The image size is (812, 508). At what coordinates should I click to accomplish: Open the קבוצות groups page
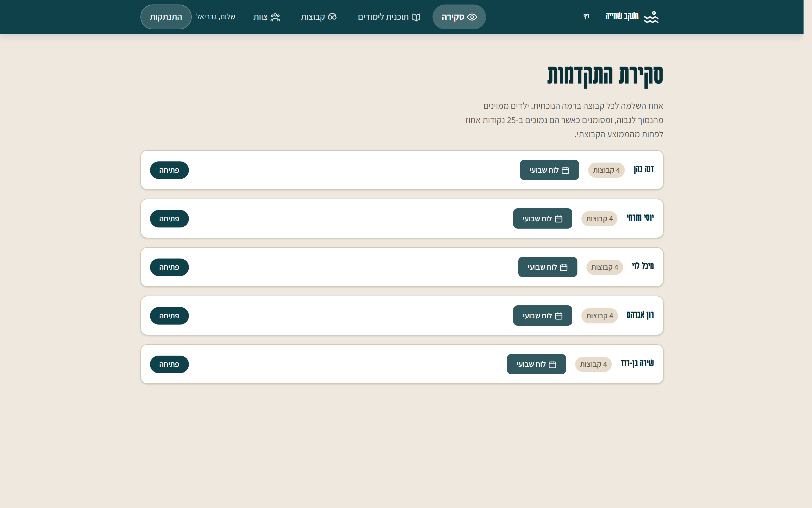(318, 17)
